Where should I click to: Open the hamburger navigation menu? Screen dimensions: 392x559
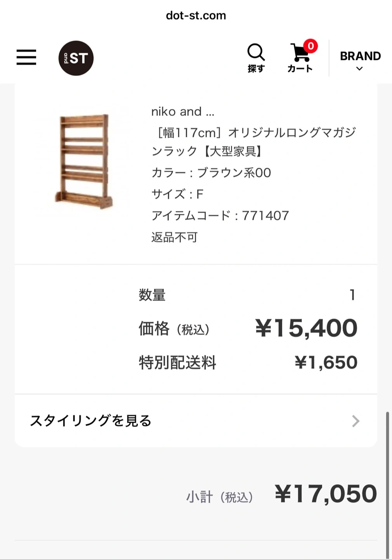pos(26,57)
